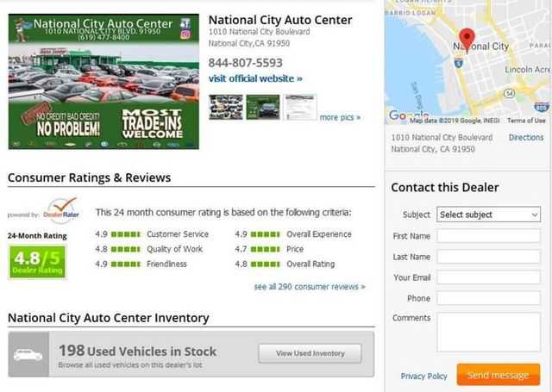Click the car icon in inventory banner

[x=28, y=354]
